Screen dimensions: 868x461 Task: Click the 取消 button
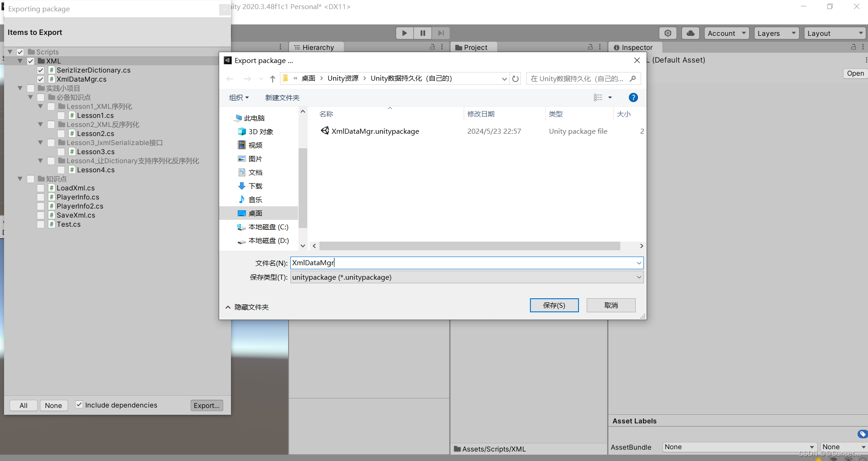pos(611,305)
